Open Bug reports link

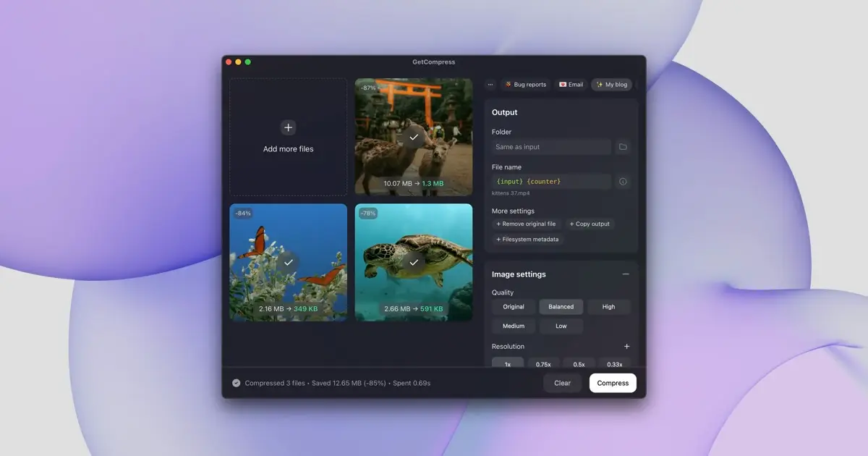pyautogui.click(x=525, y=85)
